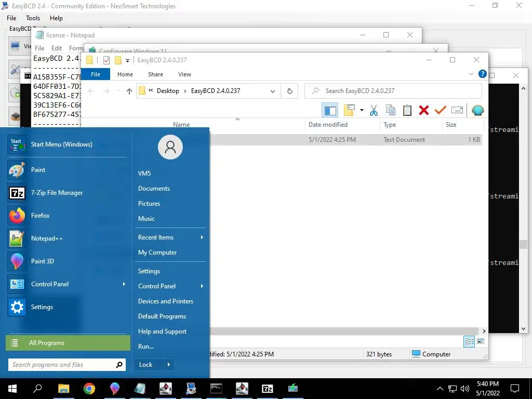Click the horizontal scrollbar right arrow in Explorer
Screen dimensions: 532x399
click(x=484, y=331)
